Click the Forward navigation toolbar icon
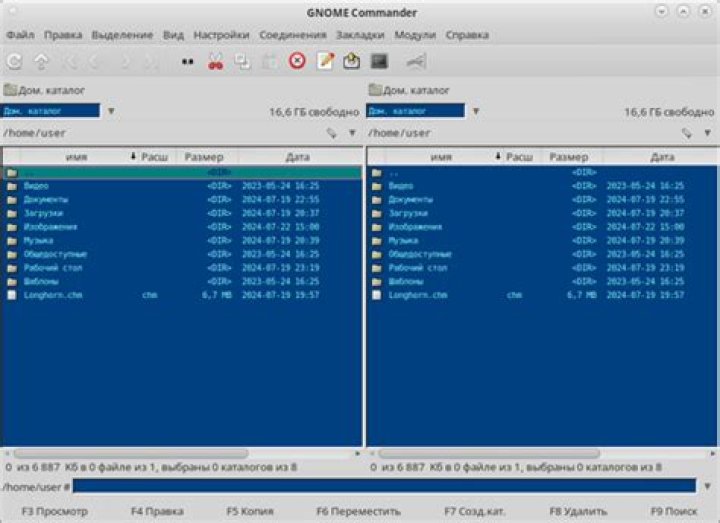Viewport: 720px width, 523px height. click(125, 61)
